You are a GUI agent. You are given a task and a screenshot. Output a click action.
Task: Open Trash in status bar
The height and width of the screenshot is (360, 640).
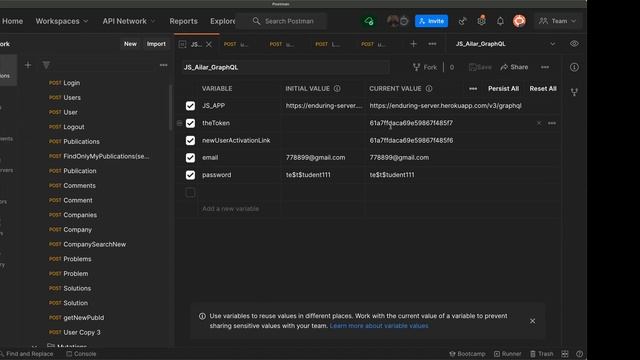(x=541, y=354)
